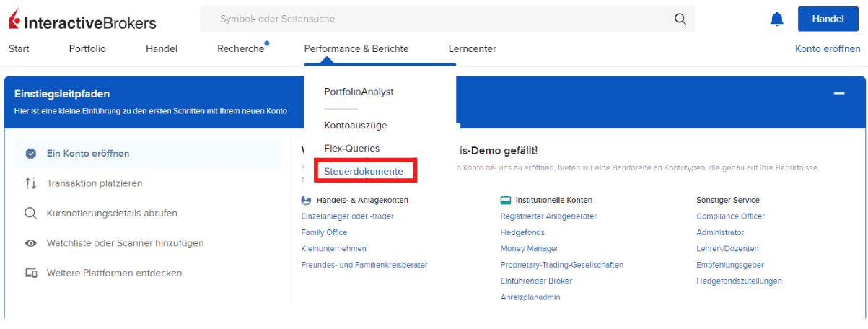The image size is (868, 329).
Task: Click into the Symbol- oder Seitensuche field
Action: 433,19
